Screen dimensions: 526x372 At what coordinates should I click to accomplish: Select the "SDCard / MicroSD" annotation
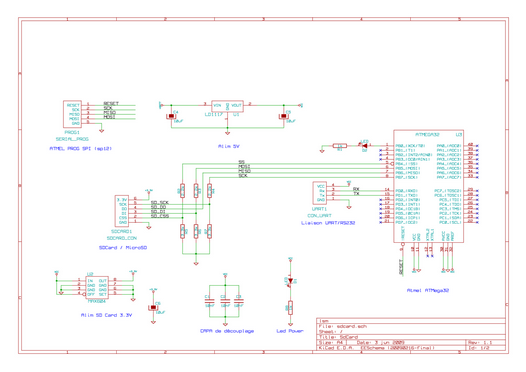pos(123,248)
